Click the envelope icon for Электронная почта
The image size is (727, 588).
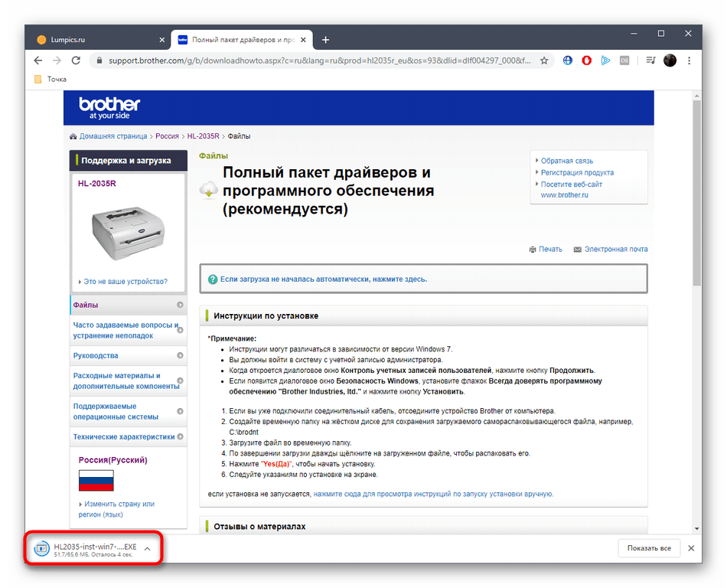coord(577,250)
